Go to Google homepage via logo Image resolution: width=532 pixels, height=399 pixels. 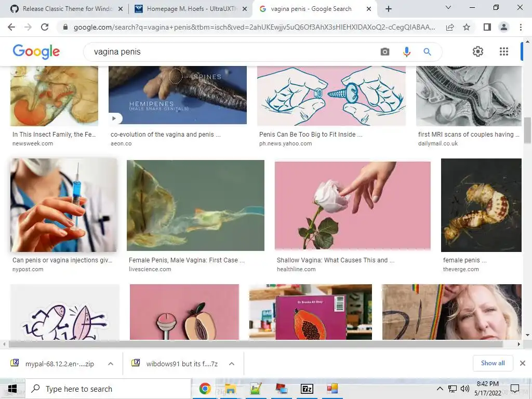[x=36, y=51]
